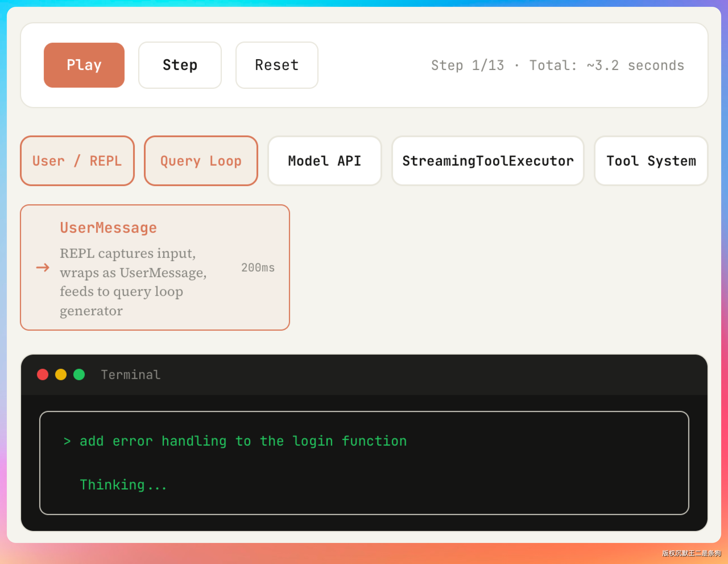
Task: Click the arrow icon in UserMessage card
Action: pyautogui.click(x=43, y=267)
